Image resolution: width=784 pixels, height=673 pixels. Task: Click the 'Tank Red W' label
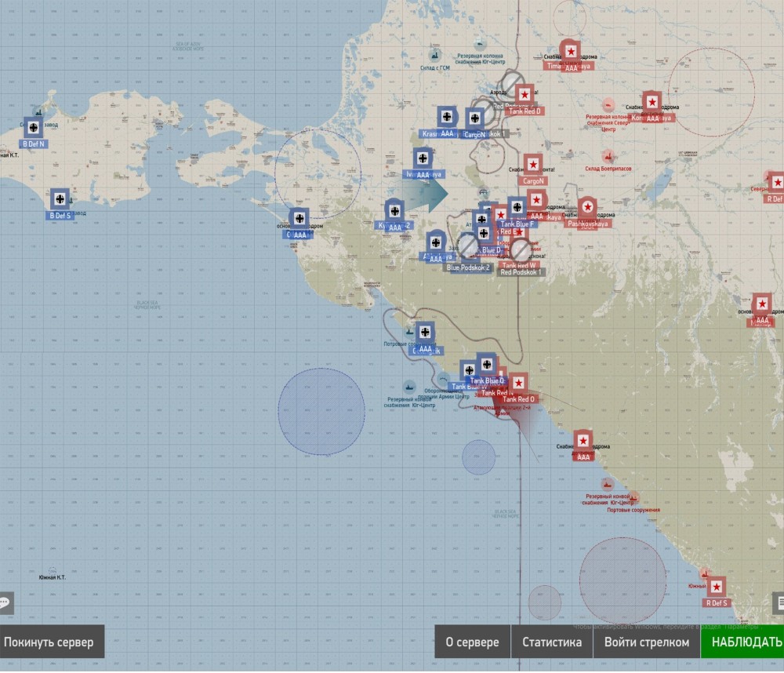coord(519,266)
